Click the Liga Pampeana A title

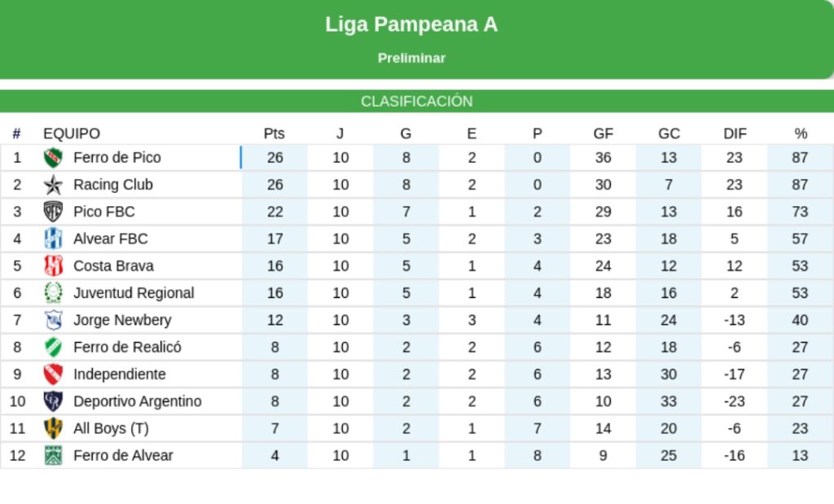click(x=411, y=24)
